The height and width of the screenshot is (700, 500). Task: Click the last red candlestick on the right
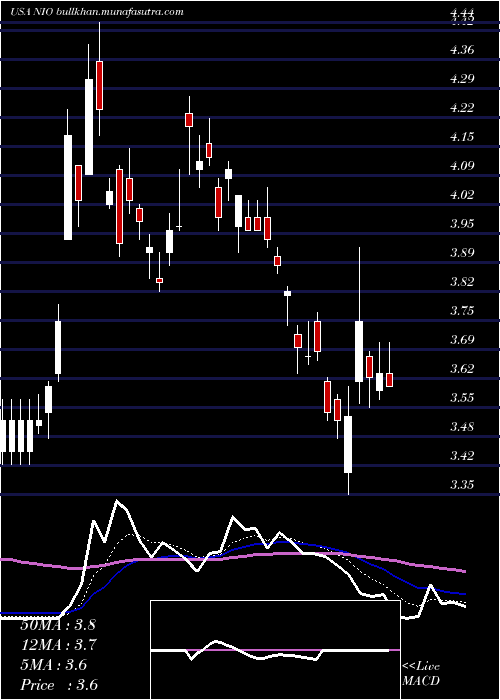pos(389,380)
